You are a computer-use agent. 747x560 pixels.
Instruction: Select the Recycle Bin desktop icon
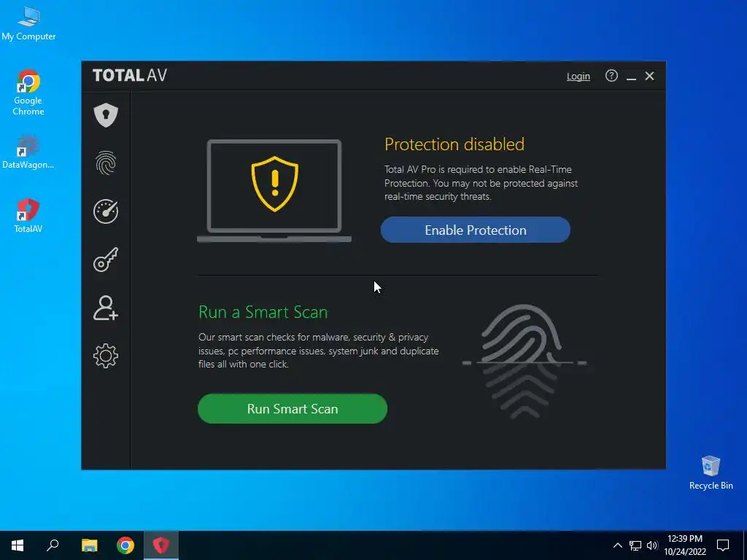(711, 472)
